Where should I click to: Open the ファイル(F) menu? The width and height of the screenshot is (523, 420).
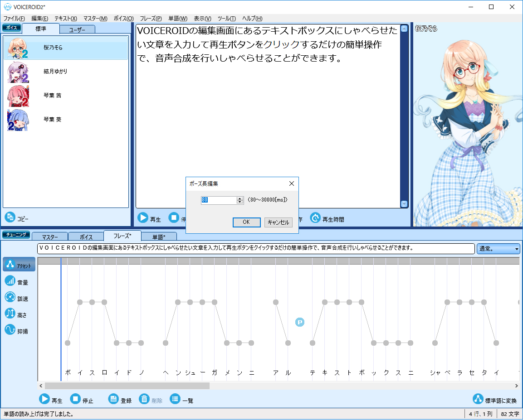click(x=14, y=18)
